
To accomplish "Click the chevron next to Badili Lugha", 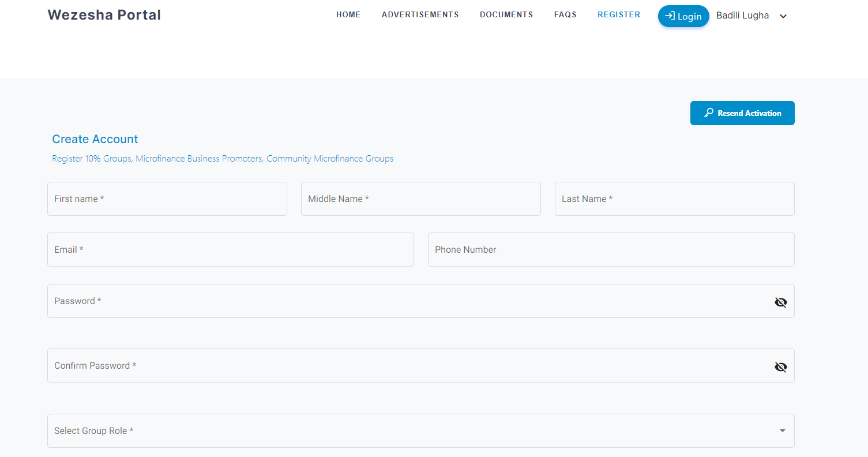I will coord(783,16).
